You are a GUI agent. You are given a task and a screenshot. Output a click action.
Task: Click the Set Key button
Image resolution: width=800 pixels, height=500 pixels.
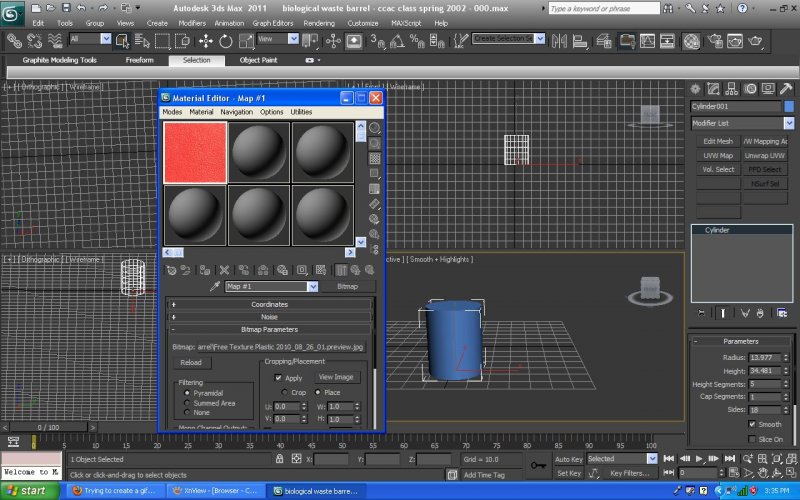pyautogui.click(x=568, y=473)
